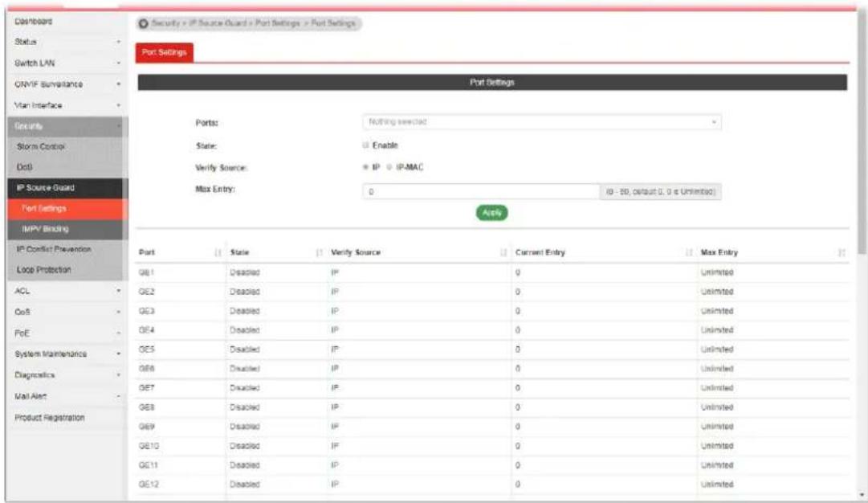This screenshot has width=868, height=503.
Task: Click the GE8 port cell
Action: [x=180, y=407]
